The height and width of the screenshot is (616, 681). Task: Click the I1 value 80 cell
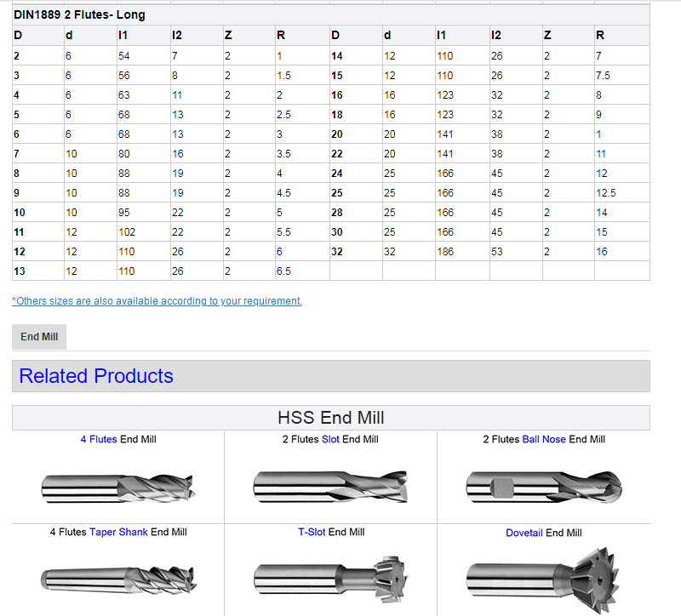pyautogui.click(x=143, y=154)
